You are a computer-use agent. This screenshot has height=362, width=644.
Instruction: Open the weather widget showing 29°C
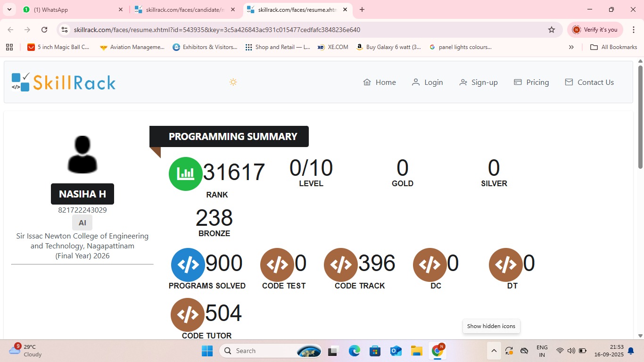click(25, 351)
